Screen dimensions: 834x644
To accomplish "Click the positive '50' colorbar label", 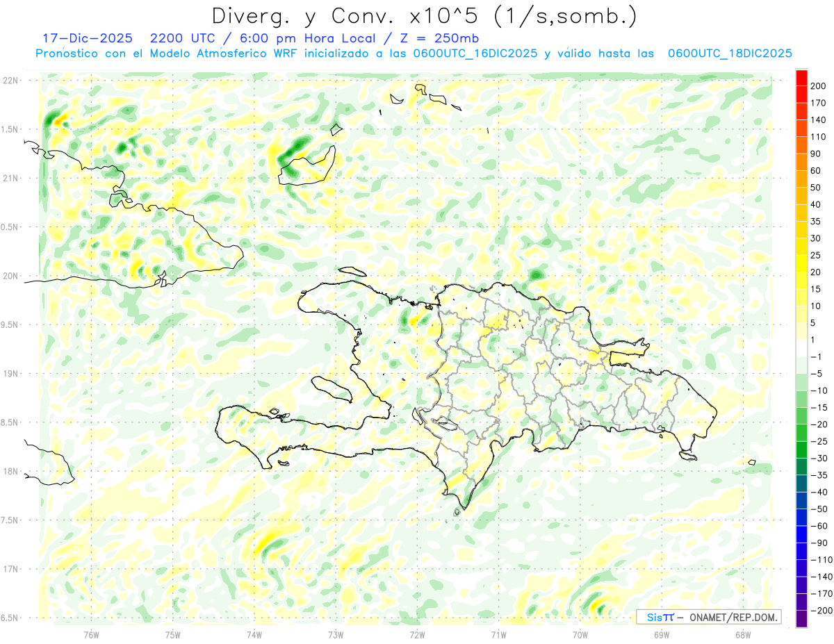I will pos(816,188).
